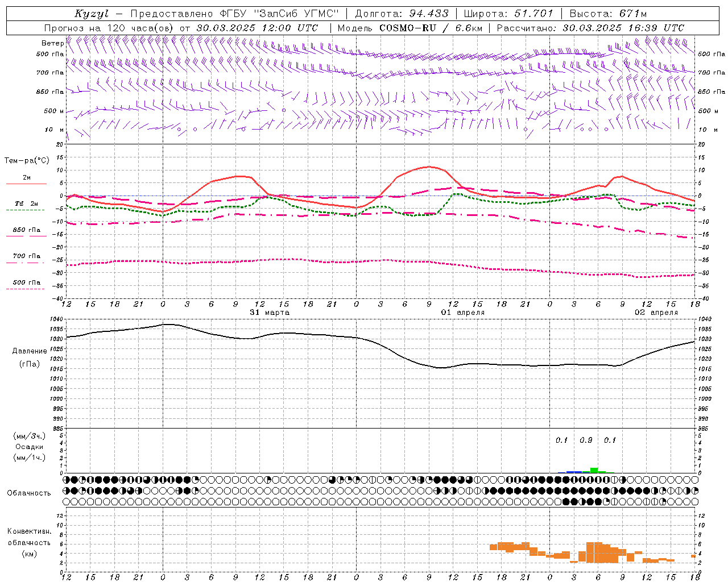Click the 'Облачность' cloud cover label
The height and width of the screenshot is (582, 728).
click(x=29, y=493)
